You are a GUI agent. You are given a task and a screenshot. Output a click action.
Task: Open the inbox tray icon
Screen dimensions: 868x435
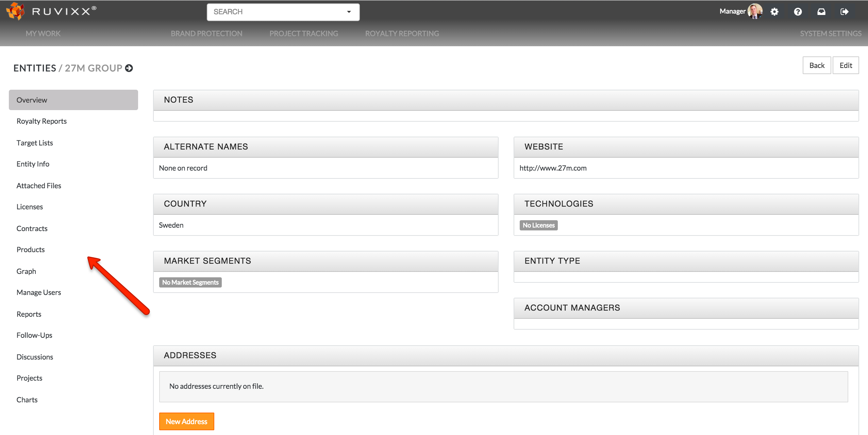tap(821, 12)
